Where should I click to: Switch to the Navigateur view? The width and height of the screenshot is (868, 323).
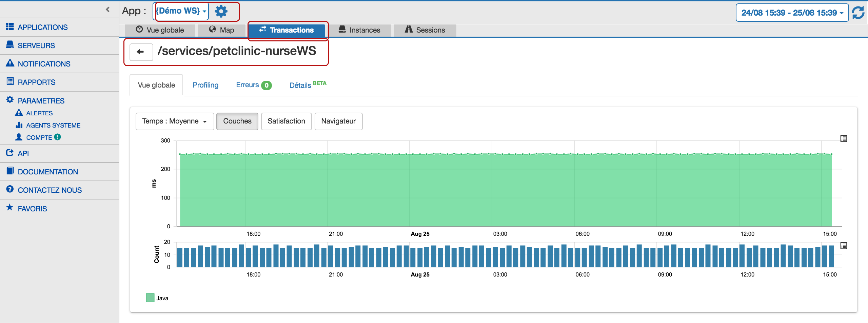[338, 121]
